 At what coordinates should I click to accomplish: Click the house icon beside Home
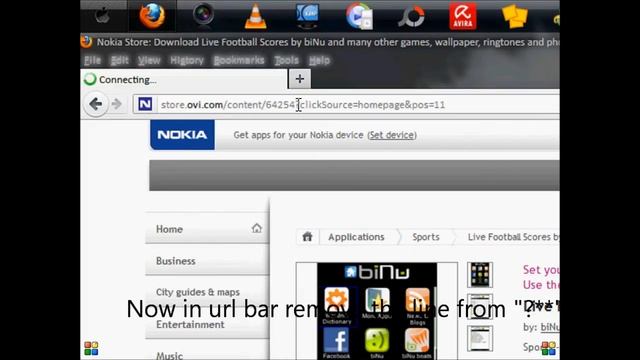click(x=257, y=228)
